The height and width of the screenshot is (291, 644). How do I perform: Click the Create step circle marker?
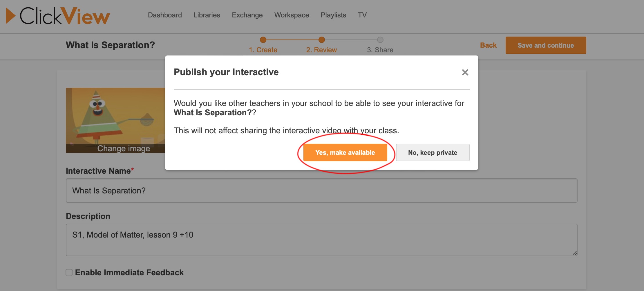coord(263,40)
